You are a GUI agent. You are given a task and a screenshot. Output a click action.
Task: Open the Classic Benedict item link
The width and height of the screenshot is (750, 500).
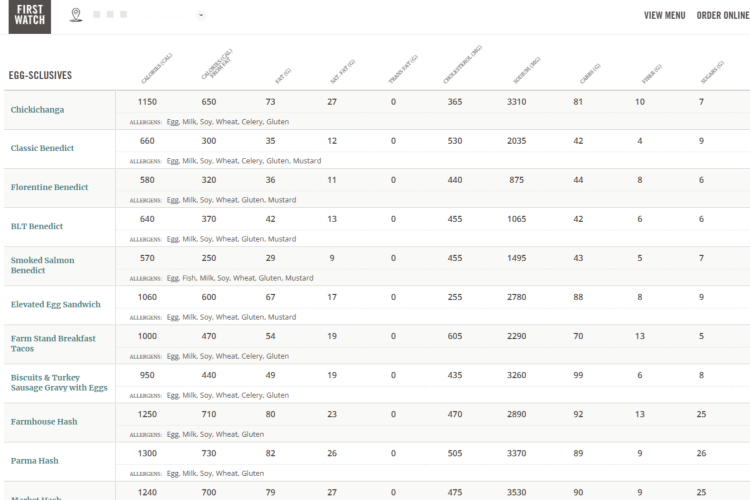click(x=42, y=148)
